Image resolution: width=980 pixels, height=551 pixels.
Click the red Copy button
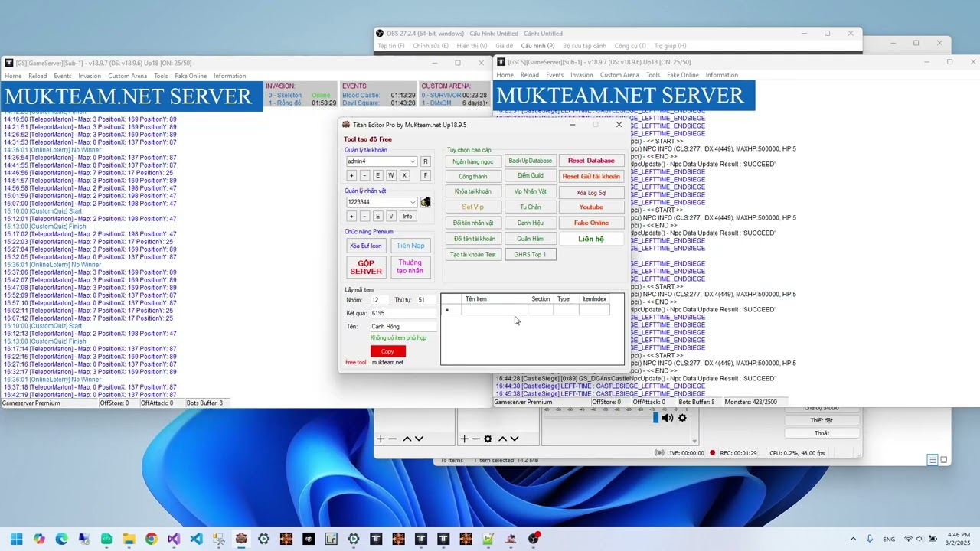pyautogui.click(x=387, y=351)
